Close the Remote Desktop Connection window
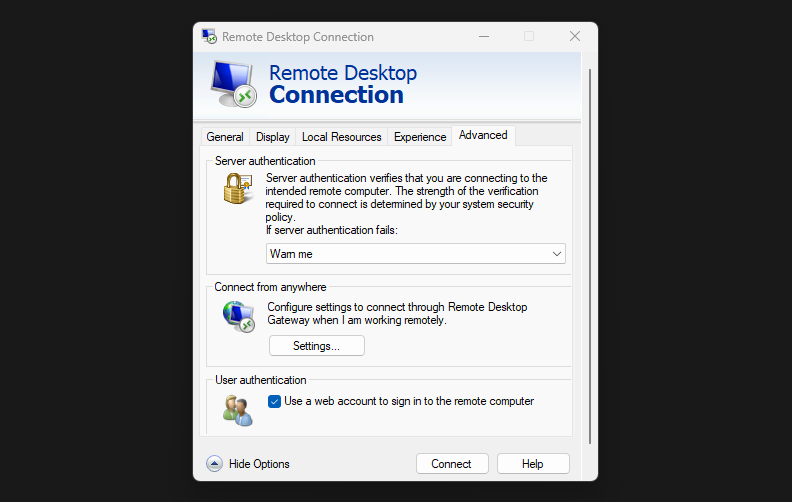Viewport: 792px width, 502px height. pos(575,36)
